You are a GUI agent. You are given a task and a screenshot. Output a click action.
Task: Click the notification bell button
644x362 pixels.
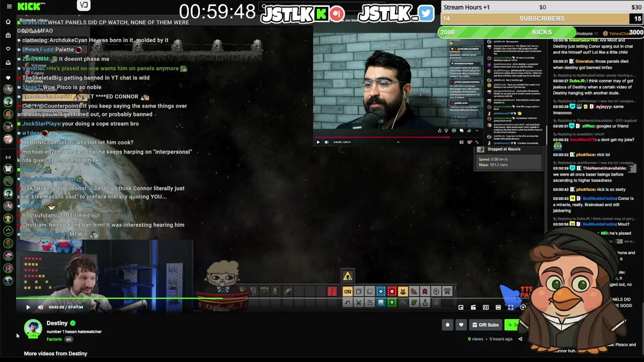tap(447, 325)
